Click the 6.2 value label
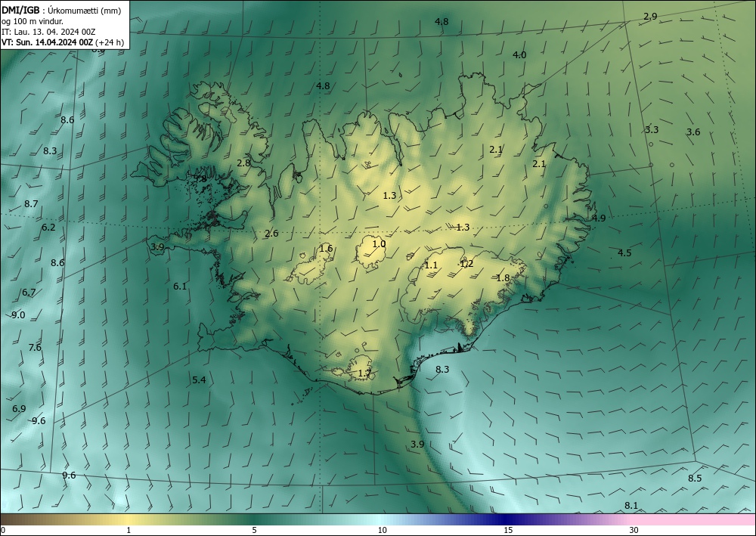Screen dimensions: 756x536 pyautogui.click(x=48, y=228)
